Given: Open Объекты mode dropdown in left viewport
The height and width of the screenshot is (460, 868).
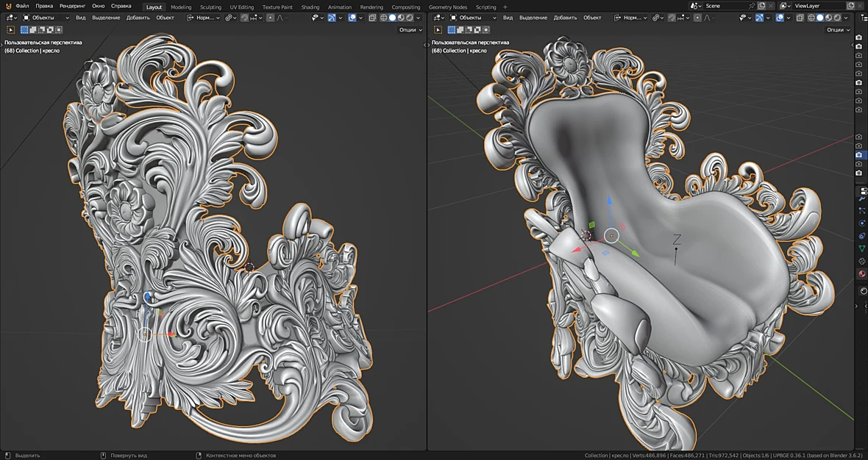Looking at the screenshot, I should click(x=46, y=18).
